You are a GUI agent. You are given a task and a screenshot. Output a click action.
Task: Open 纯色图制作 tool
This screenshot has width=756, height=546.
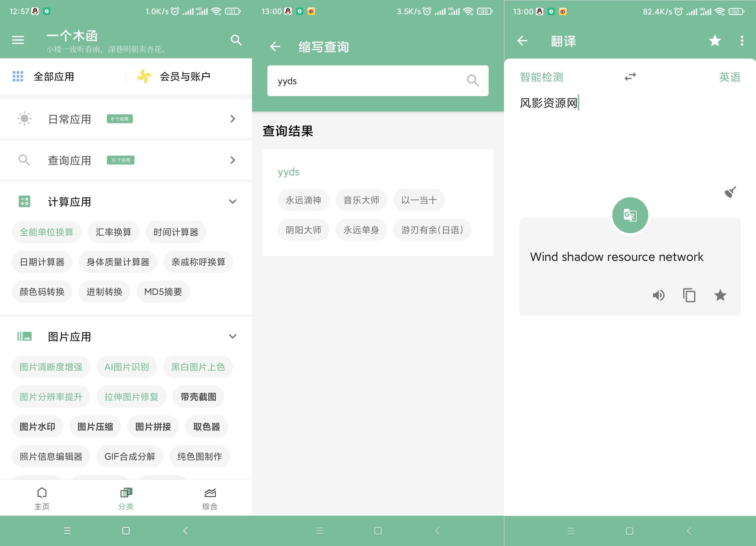[200, 456]
